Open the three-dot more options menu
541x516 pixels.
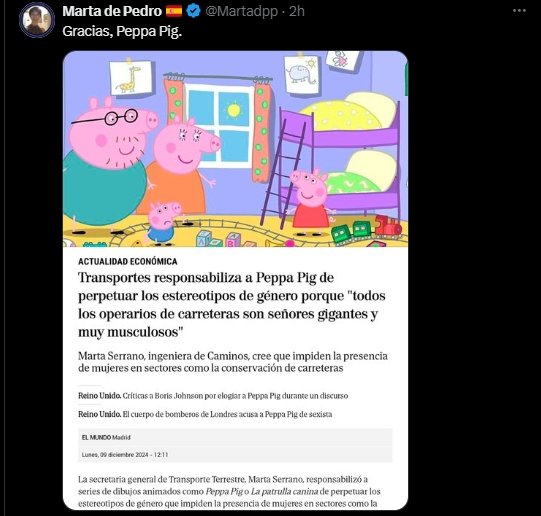click(519, 11)
